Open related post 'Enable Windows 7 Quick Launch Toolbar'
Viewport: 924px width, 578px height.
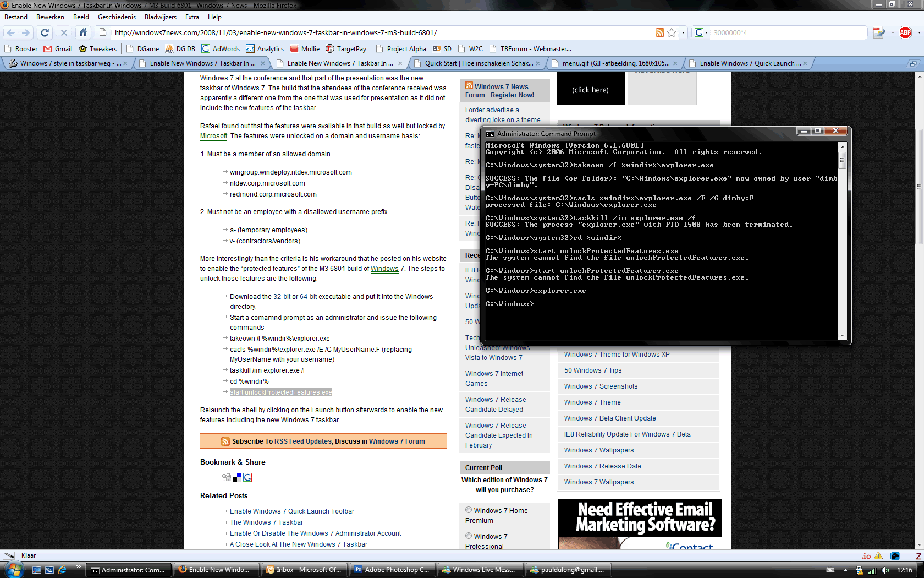292,511
